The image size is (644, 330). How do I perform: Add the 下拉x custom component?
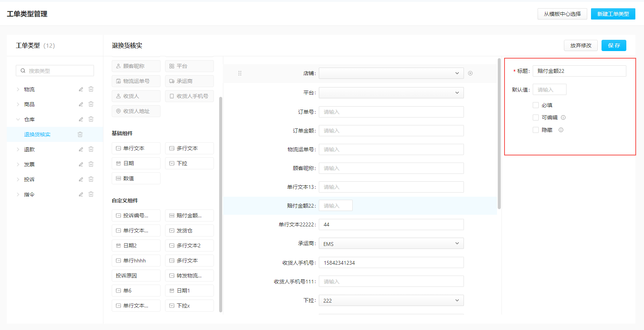click(x=189, y=306)
